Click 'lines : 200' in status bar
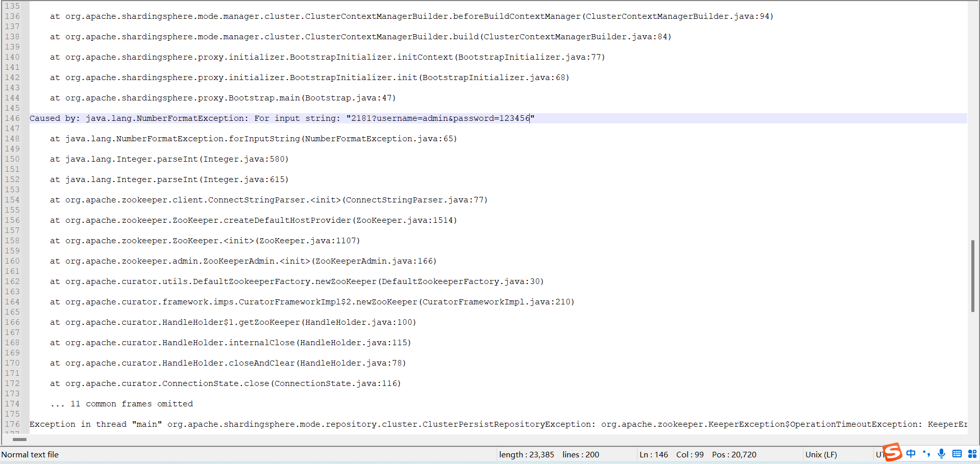This screenshot has height=464, width=980. tap(581, 454)
